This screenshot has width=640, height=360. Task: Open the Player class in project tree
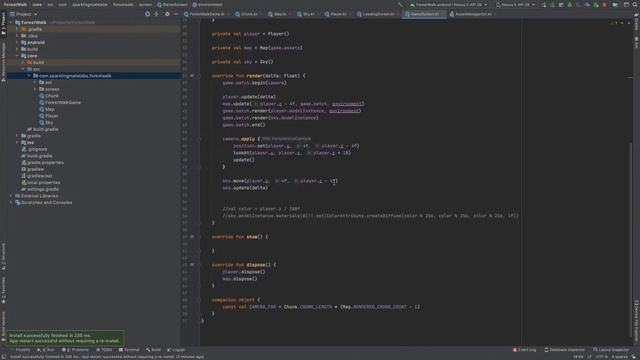[x=49, y=116]
